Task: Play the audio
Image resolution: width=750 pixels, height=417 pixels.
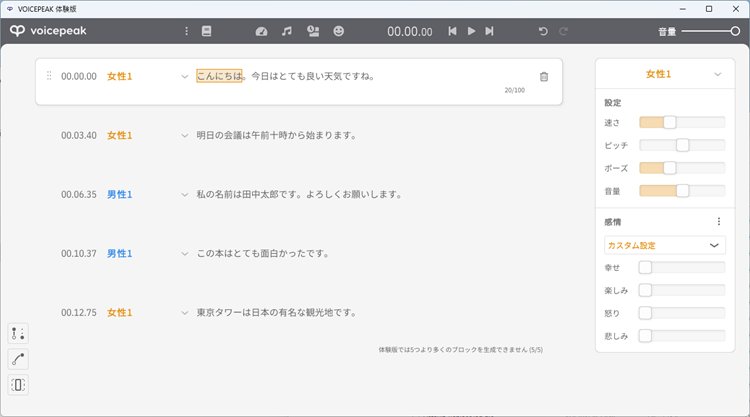Action: coord(471,31)
